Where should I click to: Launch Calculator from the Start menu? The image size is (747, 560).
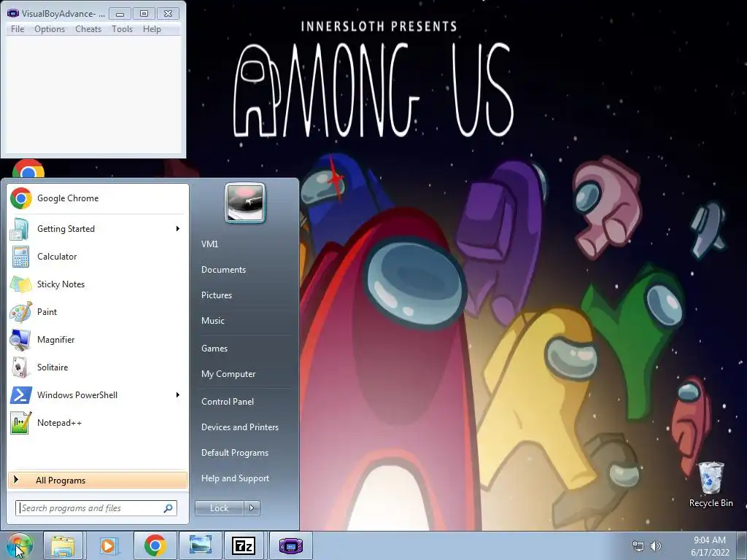(98, 257)
